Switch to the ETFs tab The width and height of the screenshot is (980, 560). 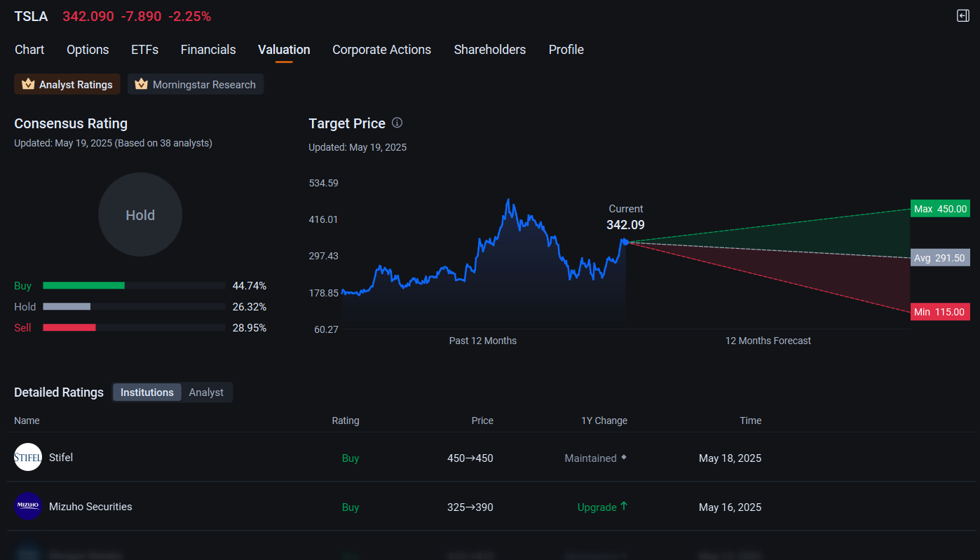coord(144,50)
